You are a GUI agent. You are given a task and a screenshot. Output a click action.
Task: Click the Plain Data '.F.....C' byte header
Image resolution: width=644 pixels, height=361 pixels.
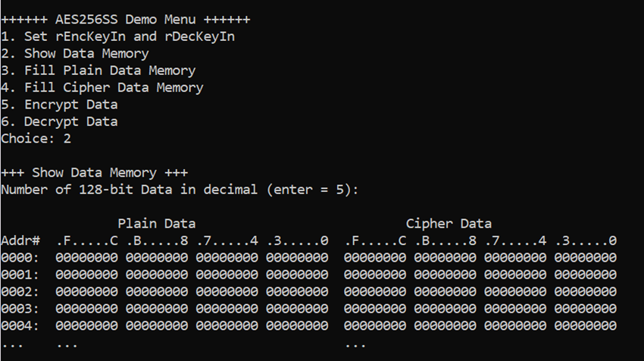click(86, 240)
